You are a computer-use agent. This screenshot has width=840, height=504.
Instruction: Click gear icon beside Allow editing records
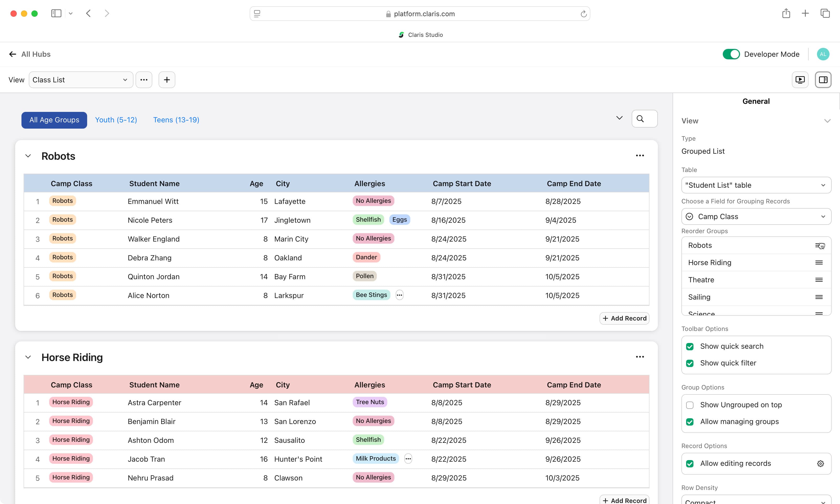pos(820,463)
